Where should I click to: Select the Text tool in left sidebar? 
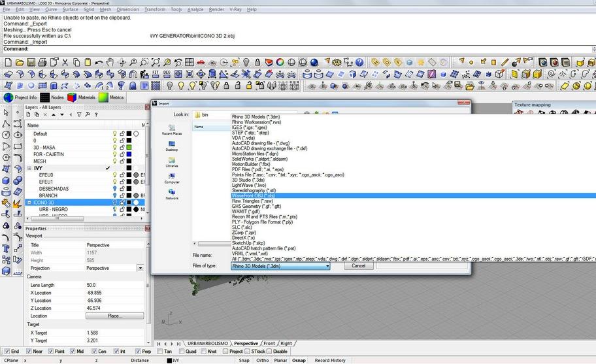pyautogui.click(x=6, y=248)
